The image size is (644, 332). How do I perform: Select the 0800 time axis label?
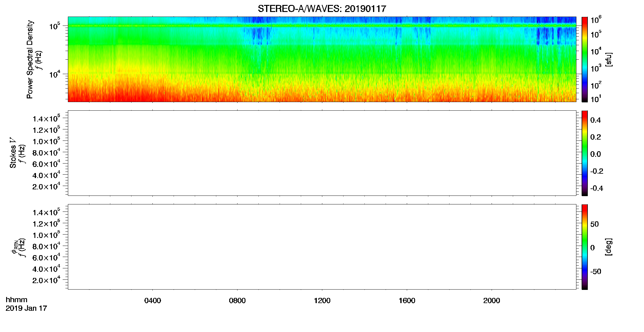[237, 301]
